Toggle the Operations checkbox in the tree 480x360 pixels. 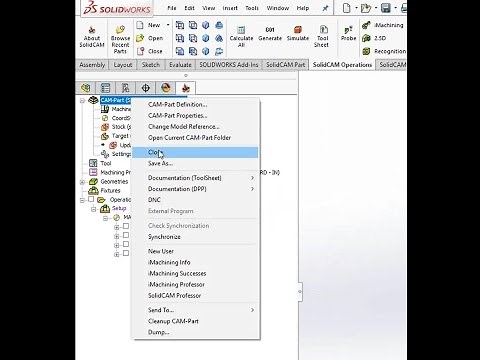[91, 199]
